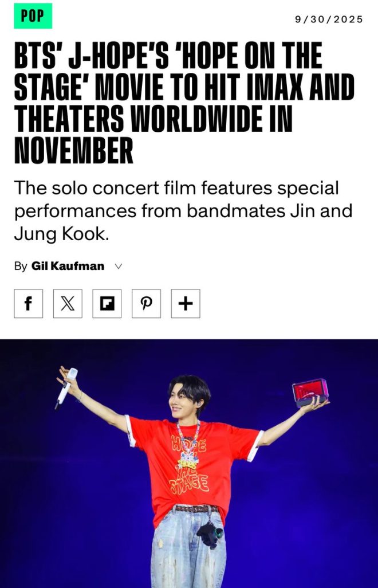
Task: Share the article on X
Action: (x=68, y=303)
